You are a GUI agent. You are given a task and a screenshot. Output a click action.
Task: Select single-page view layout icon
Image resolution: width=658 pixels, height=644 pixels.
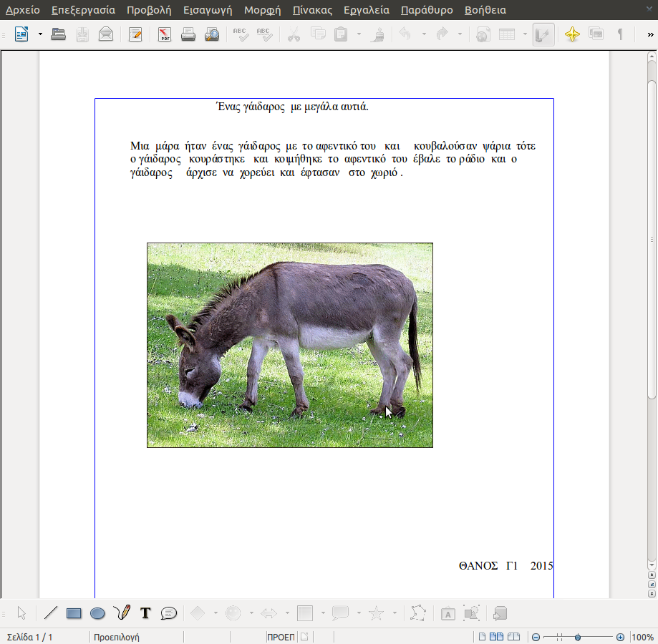482,637
